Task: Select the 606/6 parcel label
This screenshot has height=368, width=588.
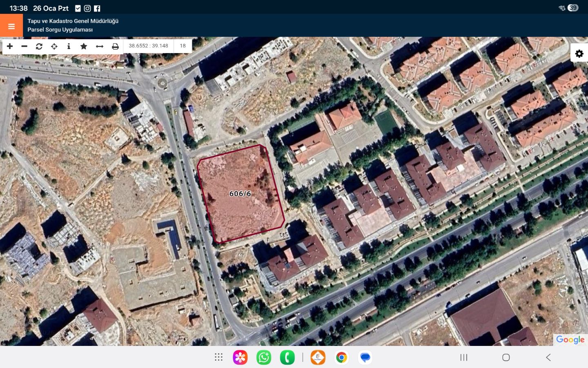Action: coord(240,194)
